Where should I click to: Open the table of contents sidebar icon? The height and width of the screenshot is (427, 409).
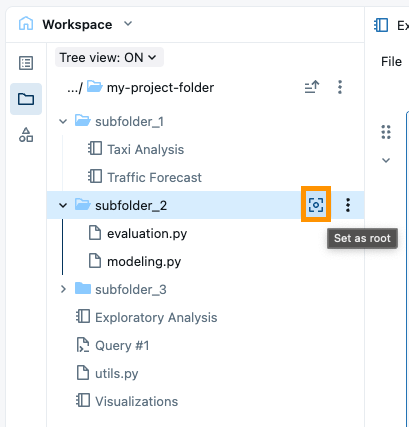click(x=26, y=63)
